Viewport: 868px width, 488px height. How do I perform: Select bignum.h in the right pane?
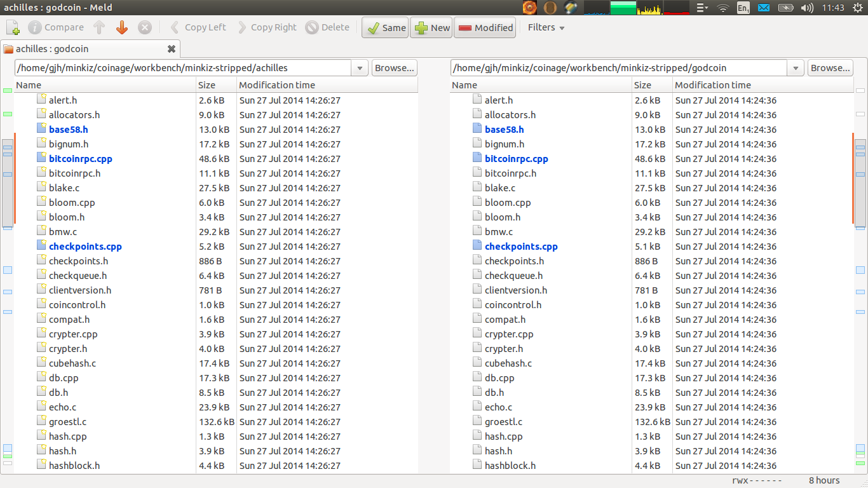click(x=505, y=144)
